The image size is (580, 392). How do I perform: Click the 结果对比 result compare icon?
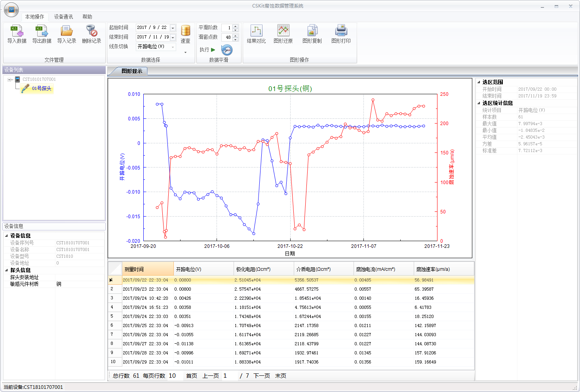[256, 31]
